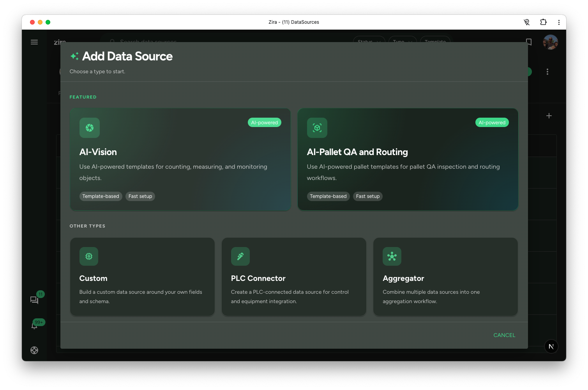Click 'Choose a type to start.' subtitle
The image size is (588, 390).
click(x=97, y=72)
